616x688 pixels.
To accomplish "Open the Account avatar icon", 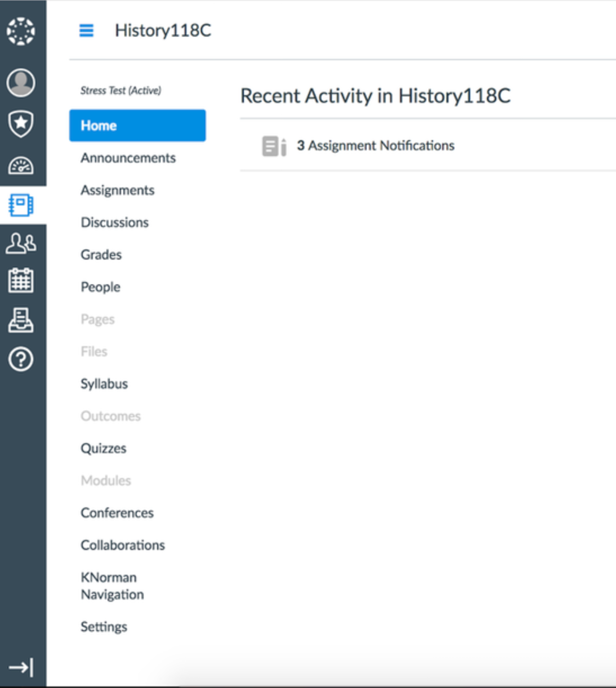I will coord(21,82).
